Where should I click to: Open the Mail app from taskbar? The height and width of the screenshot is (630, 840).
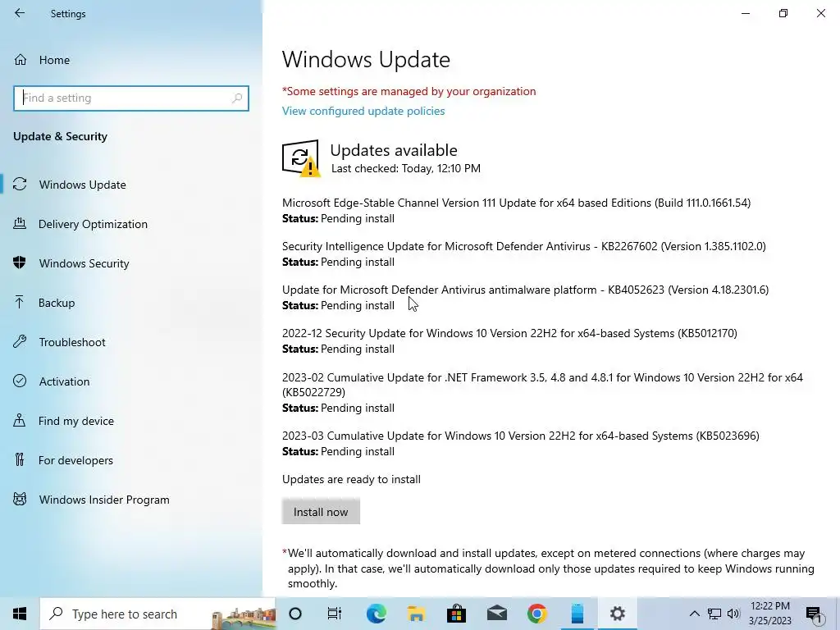pyautogui.click(x=496, y=614)
